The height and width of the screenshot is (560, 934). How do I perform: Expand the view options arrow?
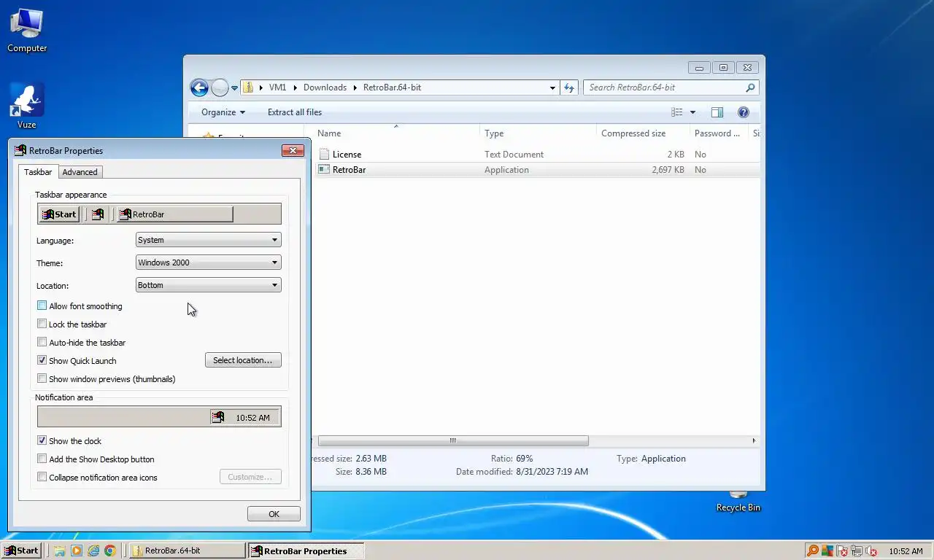pos(692,112)
